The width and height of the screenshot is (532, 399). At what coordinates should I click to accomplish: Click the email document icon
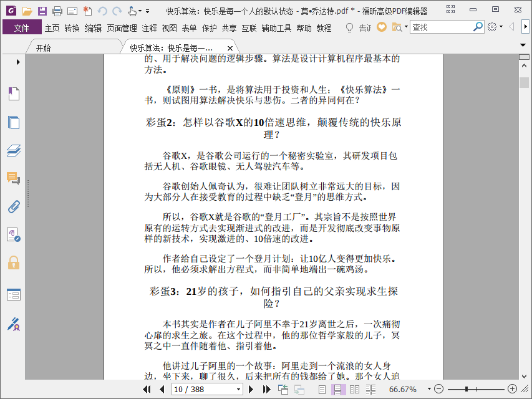72,12
